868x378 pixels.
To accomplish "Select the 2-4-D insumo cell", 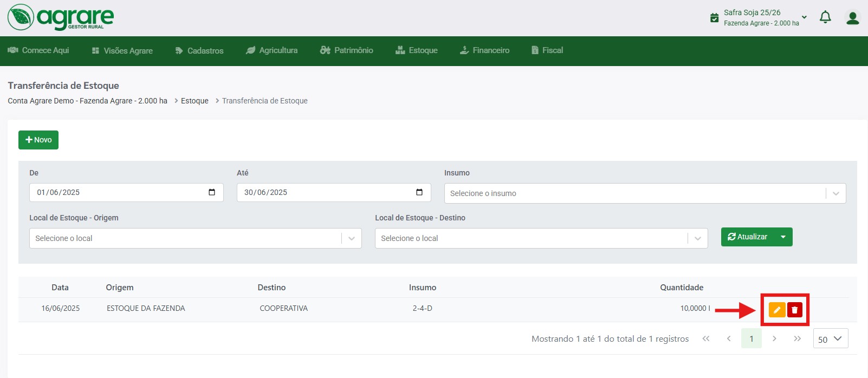I will coord(423,308).
